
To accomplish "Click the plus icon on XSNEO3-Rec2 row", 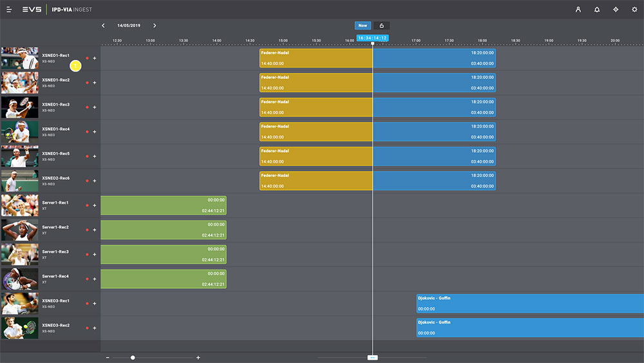I will 95,328.
